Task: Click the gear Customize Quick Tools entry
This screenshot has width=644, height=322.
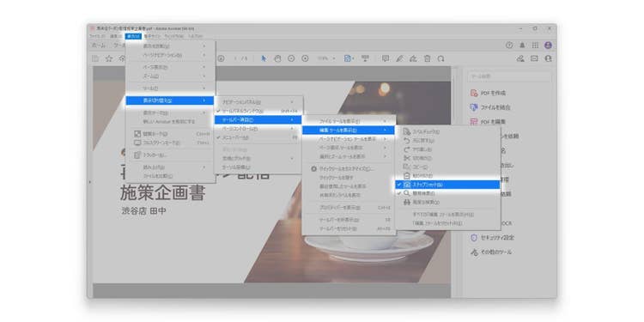Action: [349, 169]
